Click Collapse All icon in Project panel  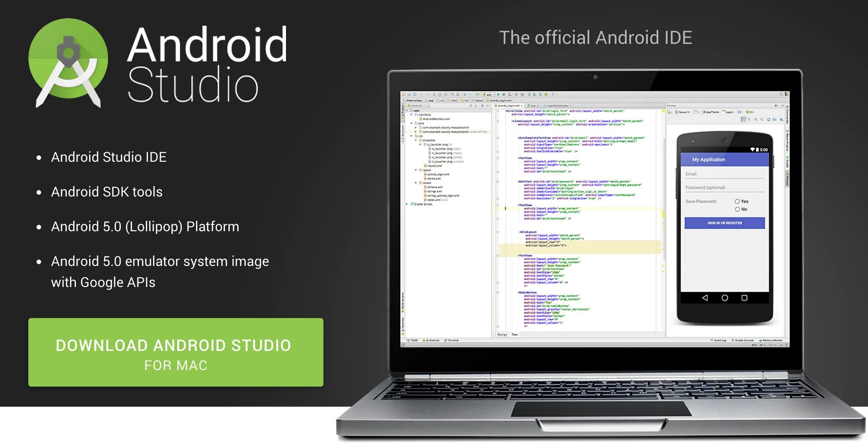coord(476,106)
